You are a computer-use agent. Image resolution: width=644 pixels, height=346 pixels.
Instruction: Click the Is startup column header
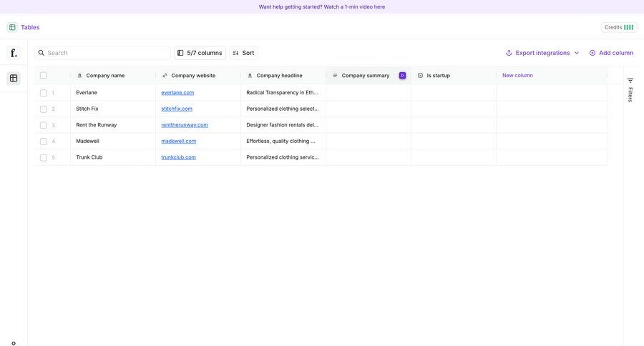tap(438, 76)
